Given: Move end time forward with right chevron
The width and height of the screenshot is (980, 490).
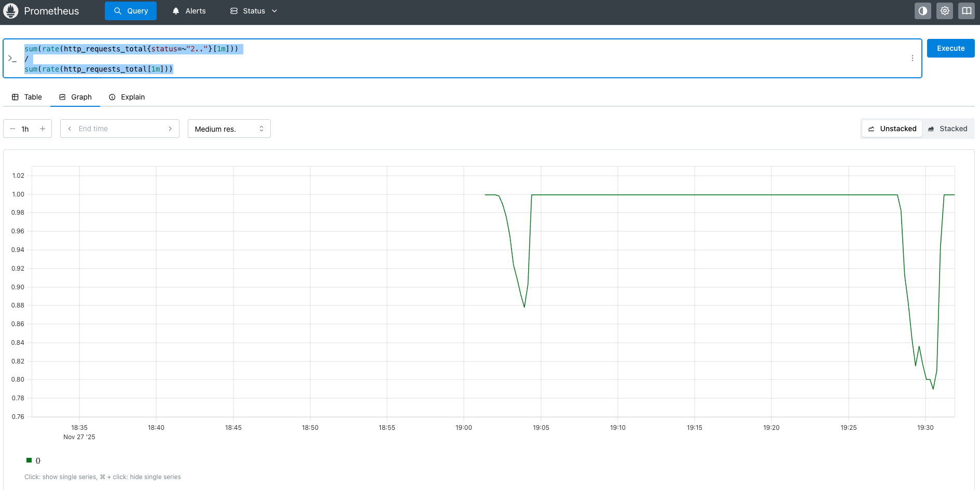Looking at the screenshot, I should (x=170, y=129).
